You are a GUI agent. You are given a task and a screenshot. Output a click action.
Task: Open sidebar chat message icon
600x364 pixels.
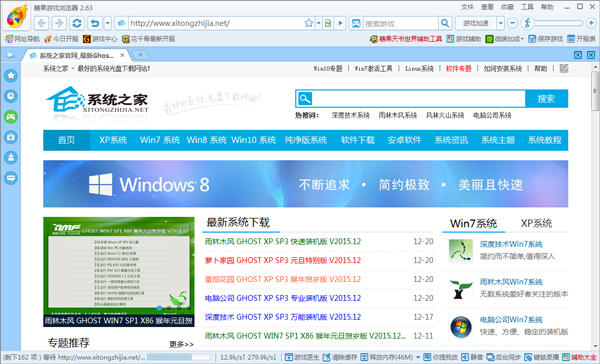pyautogui.click(x=11, y=178)
